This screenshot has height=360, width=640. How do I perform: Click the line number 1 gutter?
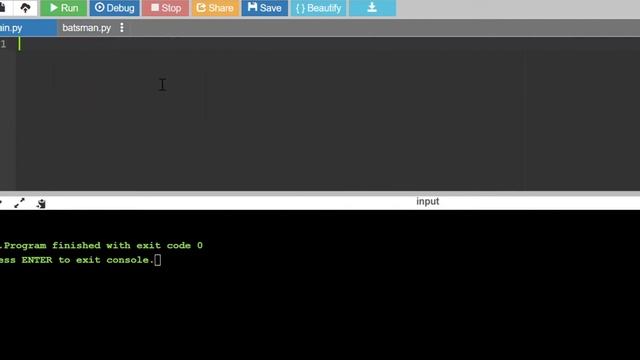pos(3,44)
